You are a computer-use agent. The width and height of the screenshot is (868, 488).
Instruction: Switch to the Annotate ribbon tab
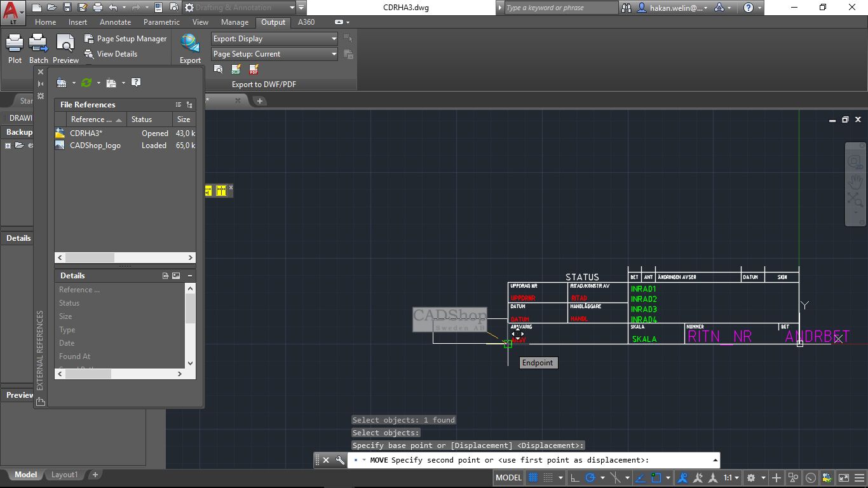[115, 22]
